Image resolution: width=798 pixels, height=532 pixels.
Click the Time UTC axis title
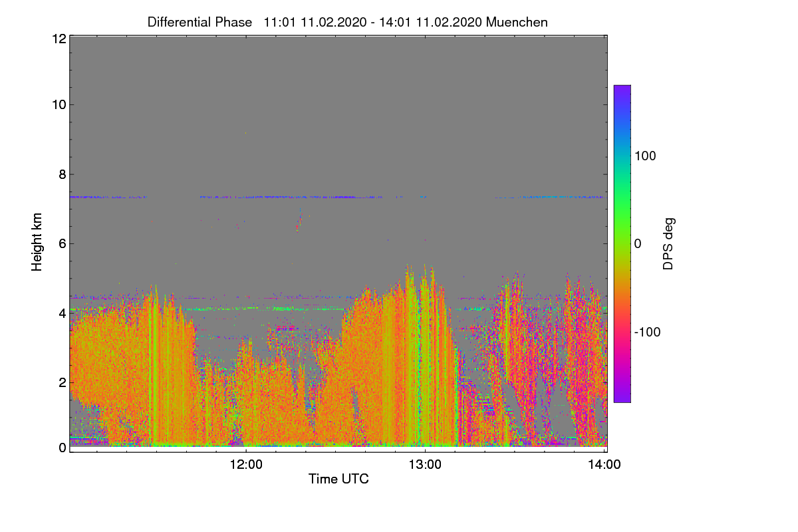click(x=338, y=479)
